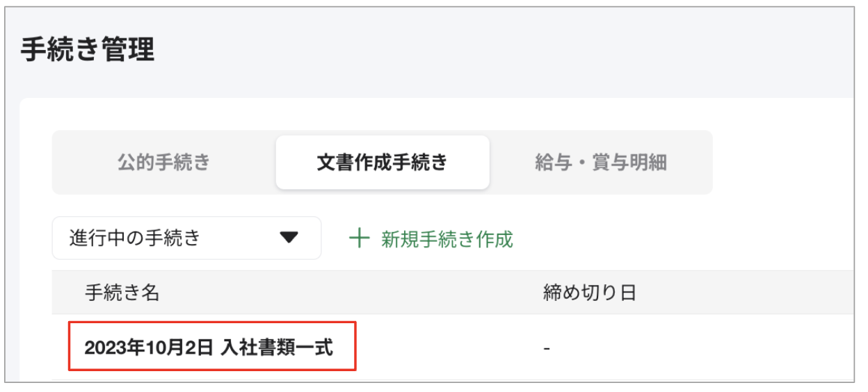Select the 入社書類一式 table row

click(x=453, y=347)
